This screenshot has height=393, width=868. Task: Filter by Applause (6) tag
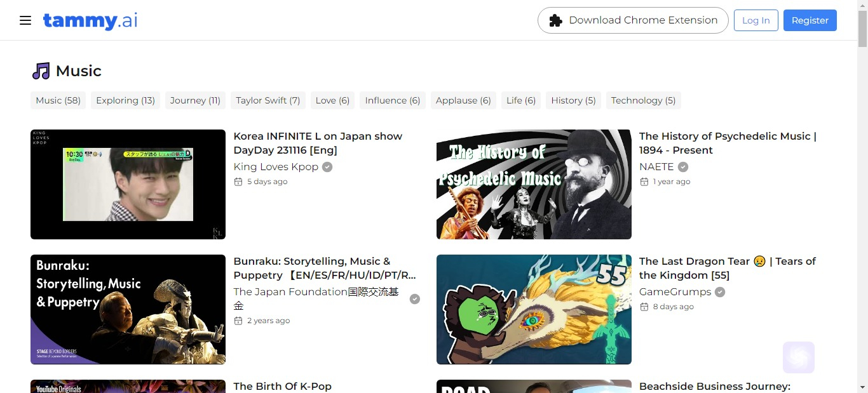463,100
